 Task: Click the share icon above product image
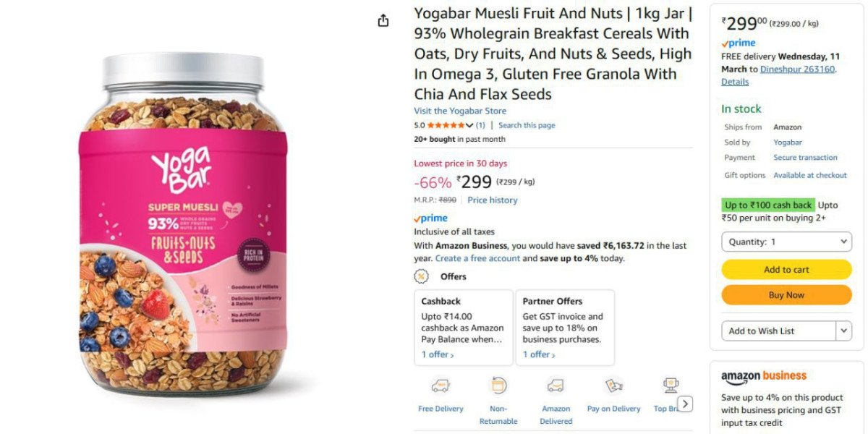(383, 20)
